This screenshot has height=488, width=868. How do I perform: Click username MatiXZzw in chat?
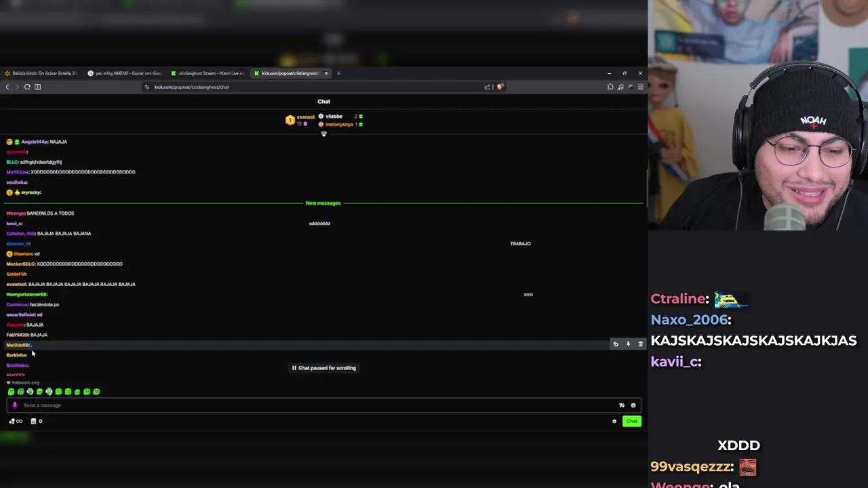[x=18, y=172]
